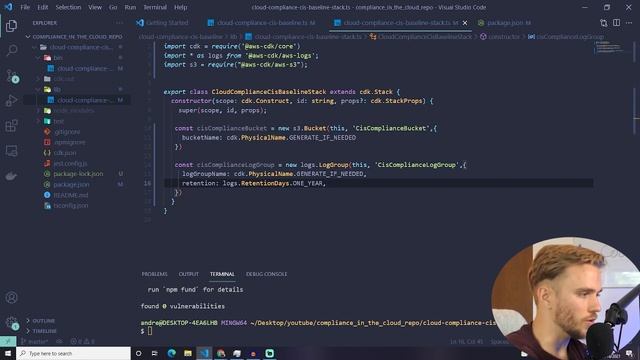
Task: Open the Remote Explorer view
Action: (x=11, y=151)
